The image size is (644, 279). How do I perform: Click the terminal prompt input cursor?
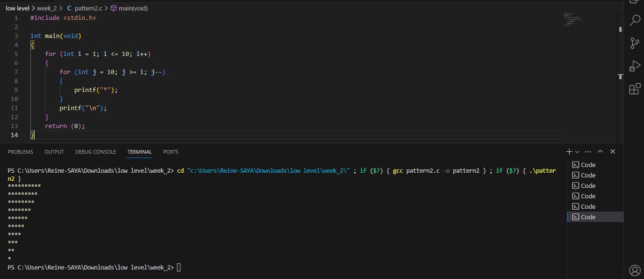tap(179, 267)
